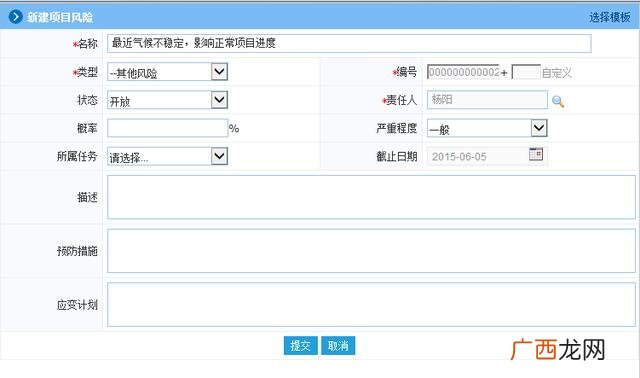
Task: Click the 概率 percentage input field
Action: pos(167,128)
